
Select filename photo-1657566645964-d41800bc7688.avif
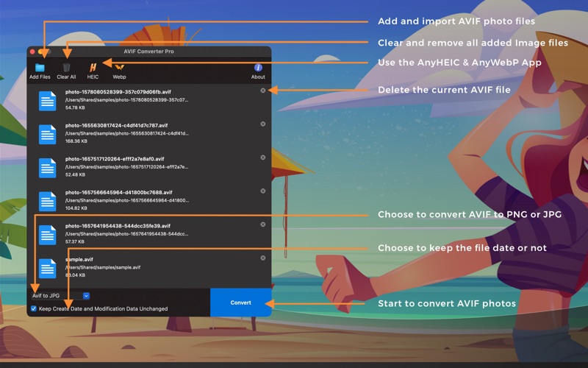pyautogui.click(x=119, y=192)
